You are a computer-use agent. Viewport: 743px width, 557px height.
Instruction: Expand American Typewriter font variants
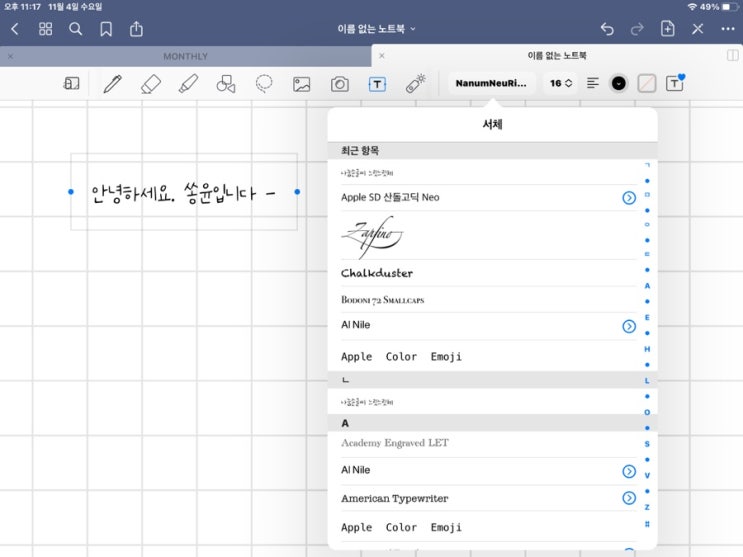[x=629, y=498]
